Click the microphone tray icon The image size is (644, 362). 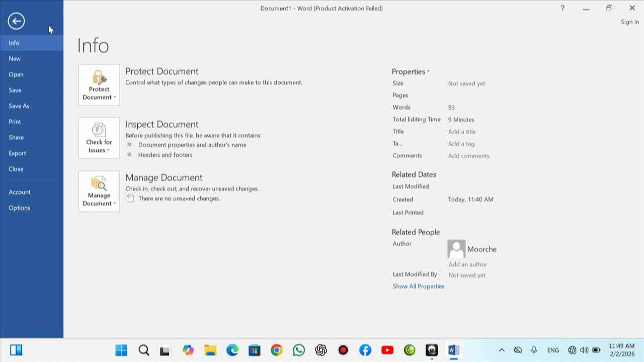pos(534,350)
